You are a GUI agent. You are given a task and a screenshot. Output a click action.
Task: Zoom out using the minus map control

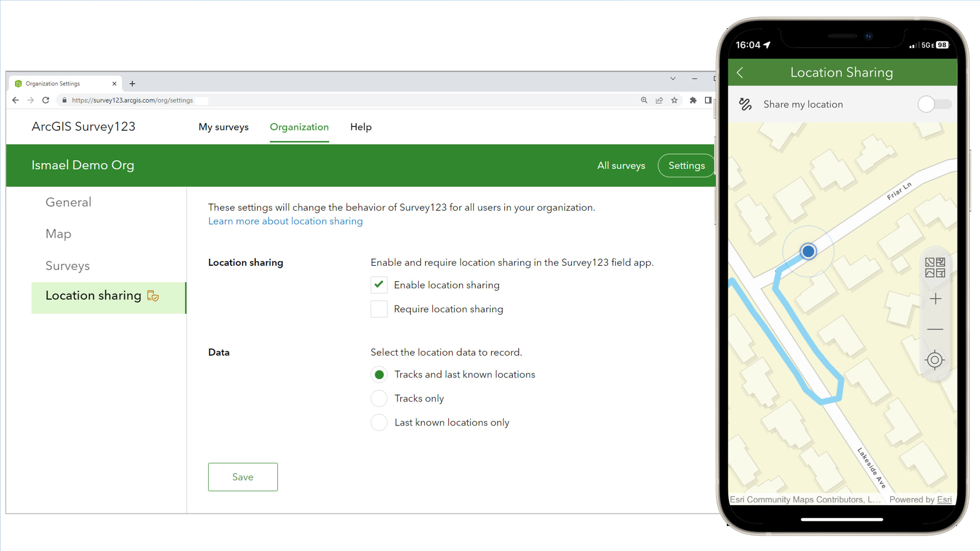(x=936, y=330)
